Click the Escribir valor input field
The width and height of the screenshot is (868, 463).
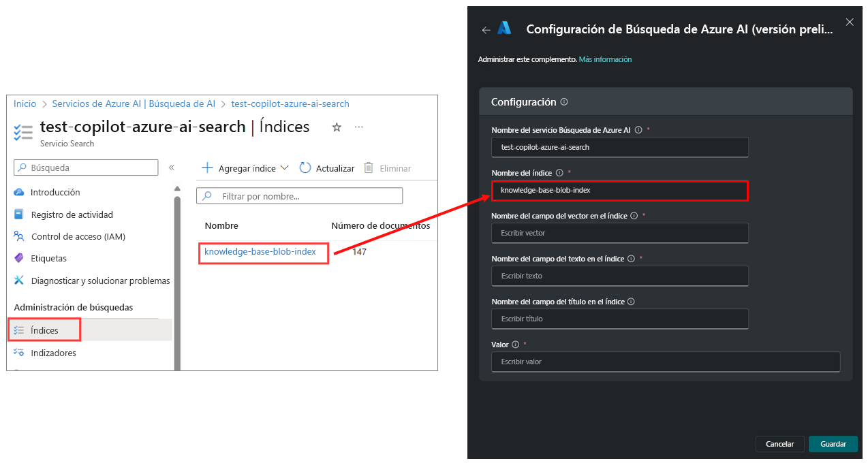666,362
